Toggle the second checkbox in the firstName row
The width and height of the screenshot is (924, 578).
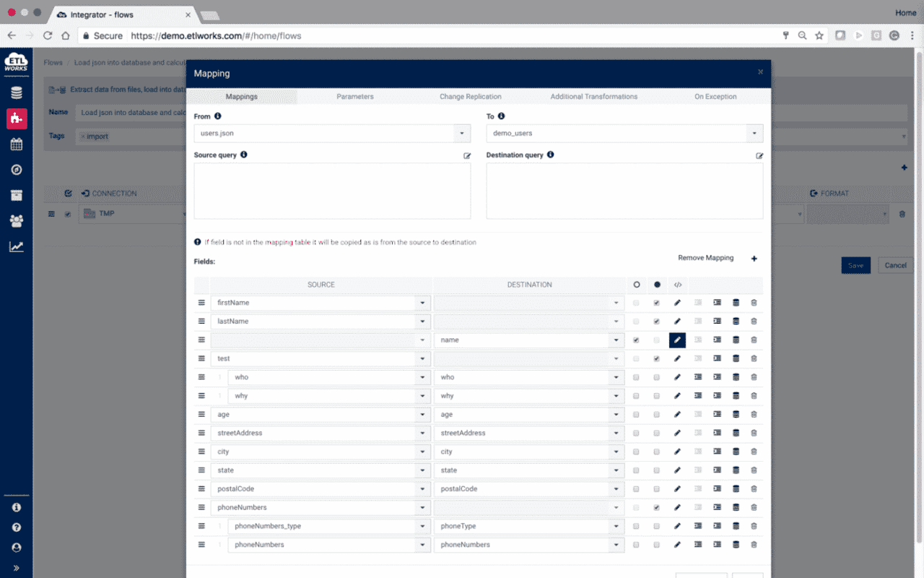[656, 303]
